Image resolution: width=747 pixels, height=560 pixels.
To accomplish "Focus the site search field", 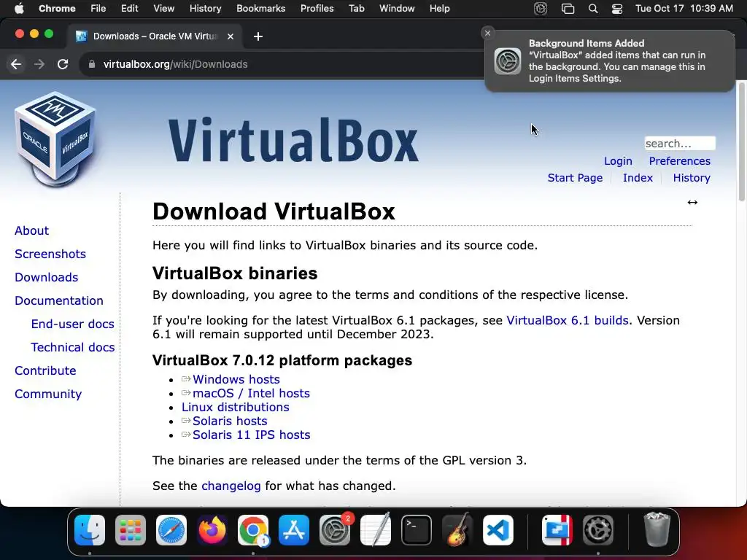I will 680,144.
